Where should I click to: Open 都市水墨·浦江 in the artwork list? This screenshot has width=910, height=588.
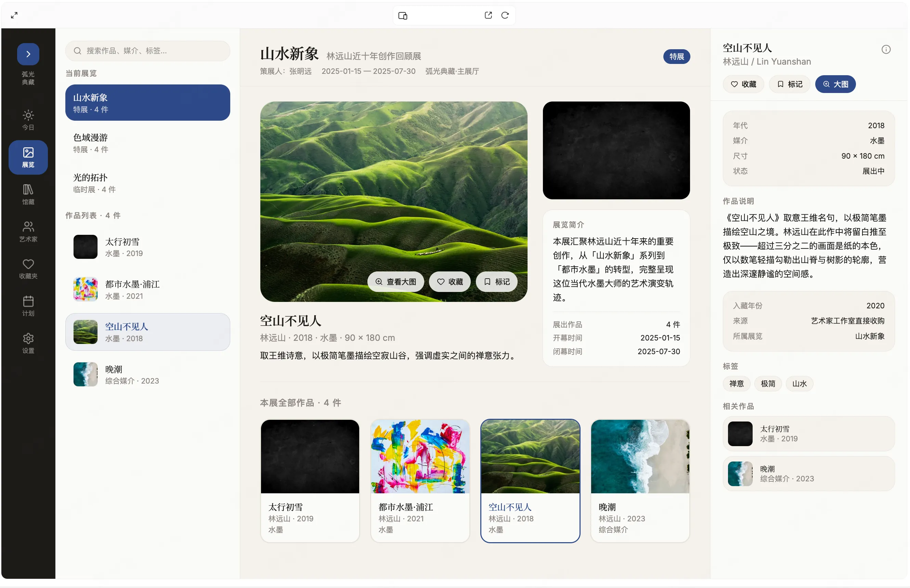coord(147,290)
